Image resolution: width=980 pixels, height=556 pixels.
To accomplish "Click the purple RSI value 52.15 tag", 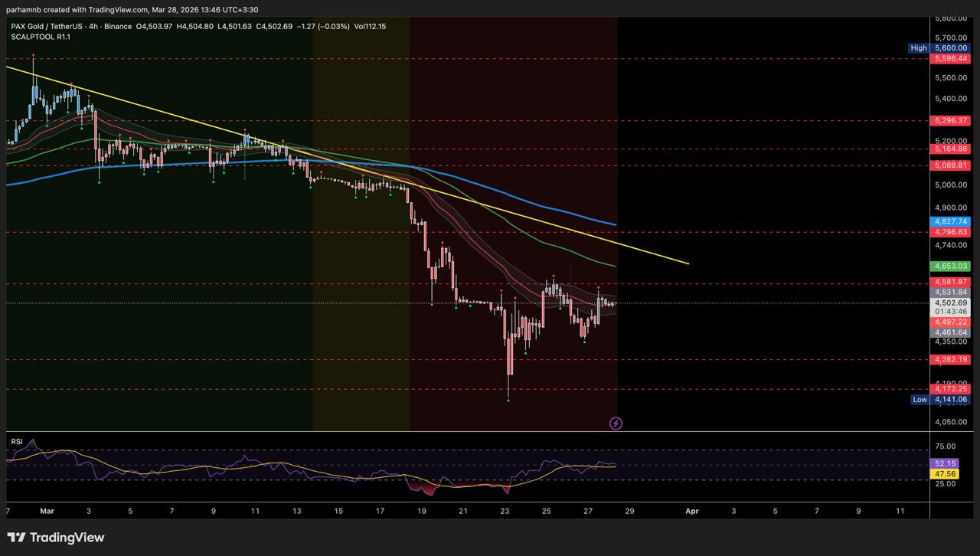I will (x=945, y=463).
